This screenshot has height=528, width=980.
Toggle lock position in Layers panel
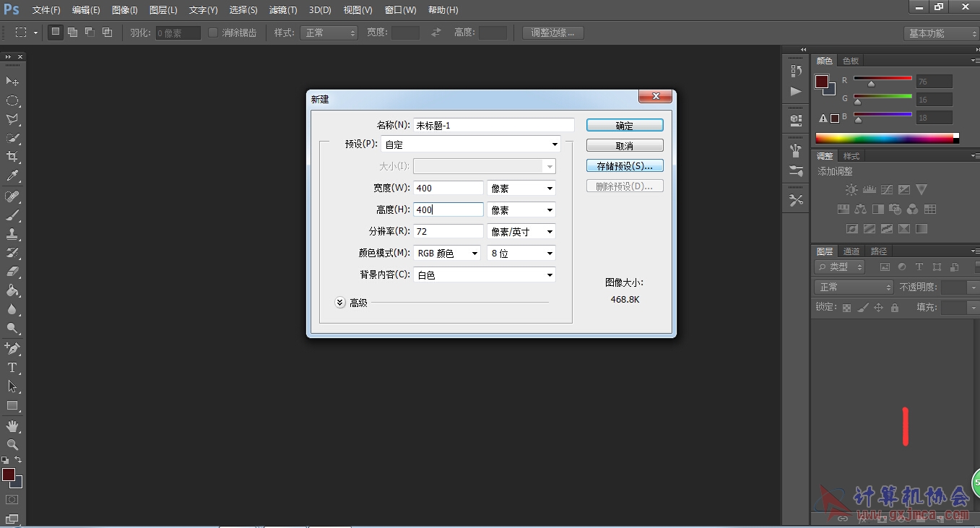pyautogui.click(x=878, y=308)
